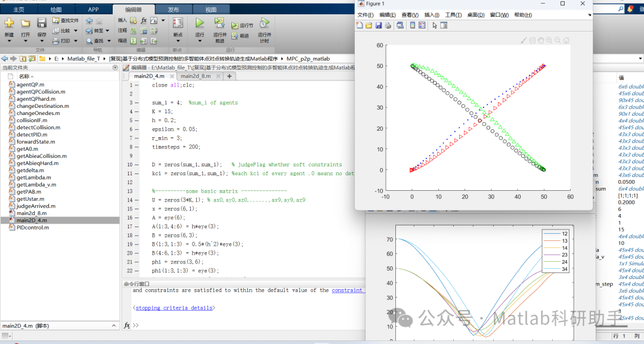Click Open File icon in Figure 1 toolbar
Viewport: 644px width, 344px height.
369,26
